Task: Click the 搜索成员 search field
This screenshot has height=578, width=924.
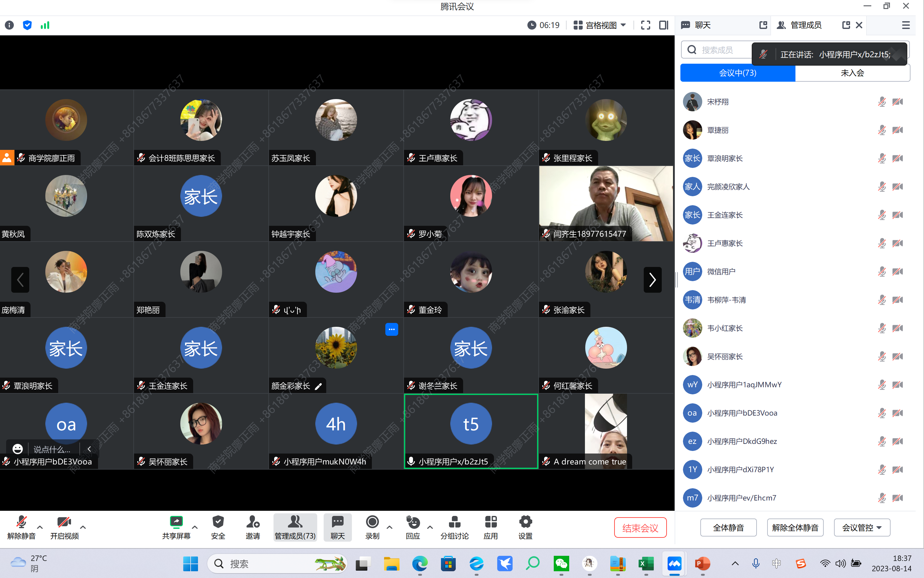Action: point(717,50)
